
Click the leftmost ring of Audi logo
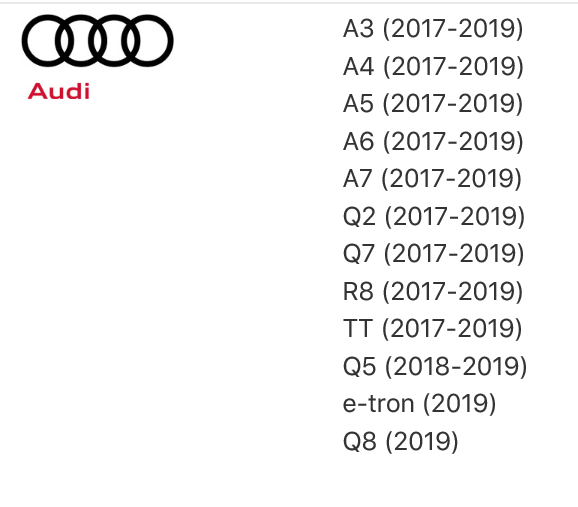tap(48, 41)
